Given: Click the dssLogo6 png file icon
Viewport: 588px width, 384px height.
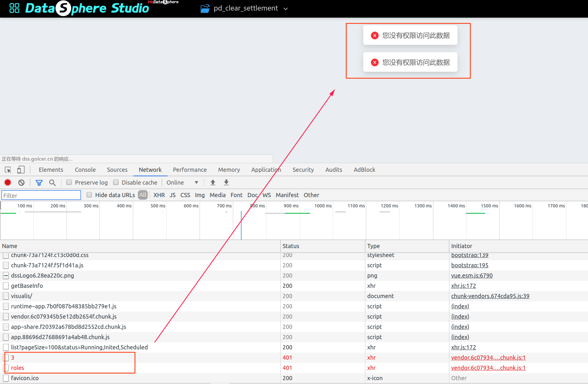Looking at the screenshot, I should pos(6,275).
